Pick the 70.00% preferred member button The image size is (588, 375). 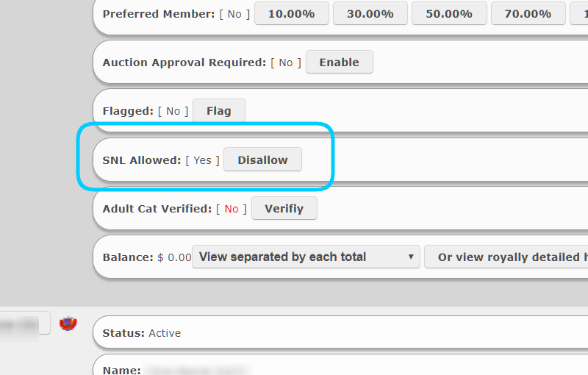(528, 13)
